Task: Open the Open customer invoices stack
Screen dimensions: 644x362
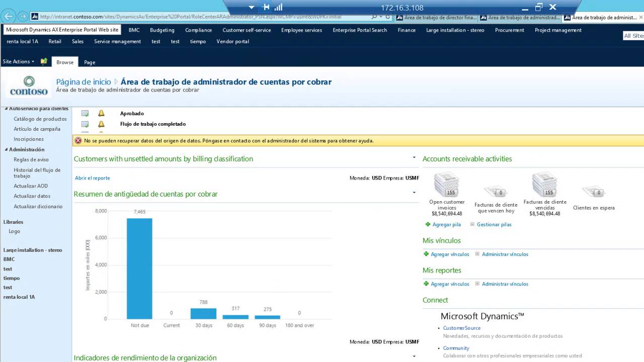Action: pyautogui.click(x=446, y=185)
